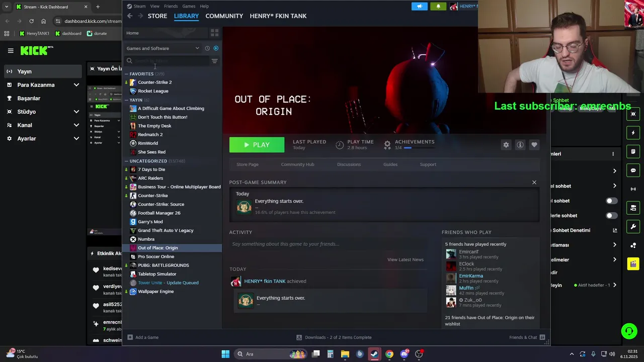644x362 pixels.
Task: Collapse the YAYIN category
Action: point(126,100)
